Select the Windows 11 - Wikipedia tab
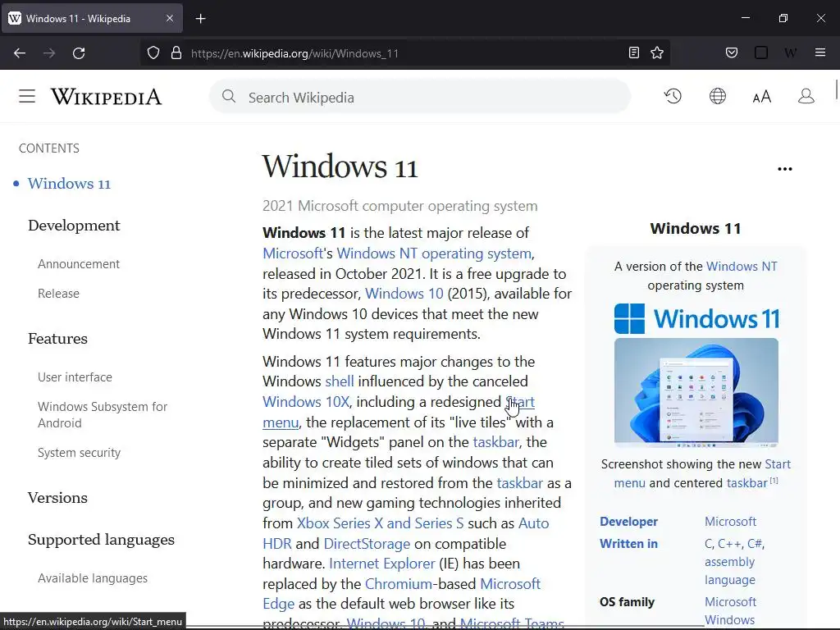Image resolution: width=840 pixels, height=630 pixels. point(92,19)
